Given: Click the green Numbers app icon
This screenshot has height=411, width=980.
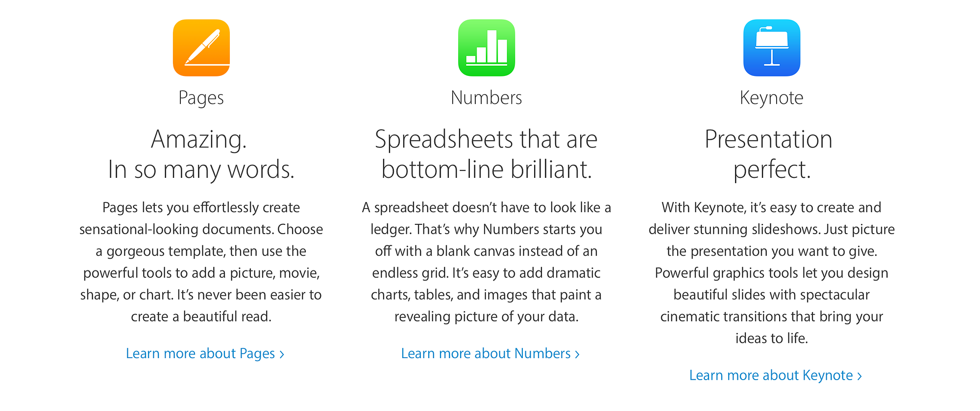Looking at the screenshot, I should (487, 48).
